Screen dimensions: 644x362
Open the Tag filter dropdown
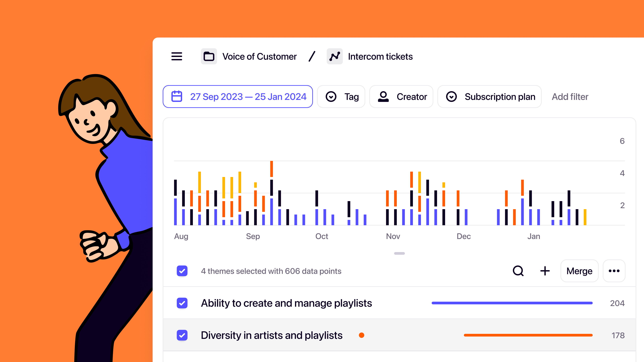pyautogui.click(x=341, y=96)
